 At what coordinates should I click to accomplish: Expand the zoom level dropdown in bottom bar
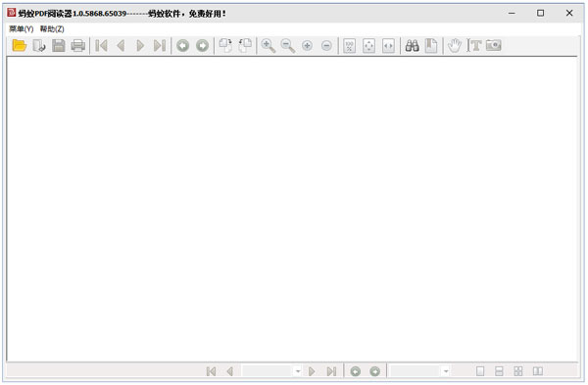pyautogui.click(x=446, y=371)
